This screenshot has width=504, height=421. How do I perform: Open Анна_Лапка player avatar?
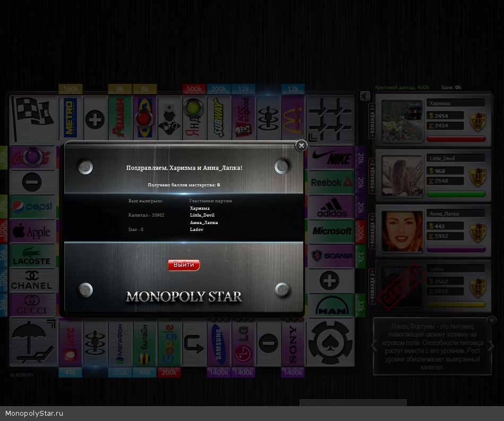click(403, 231)
